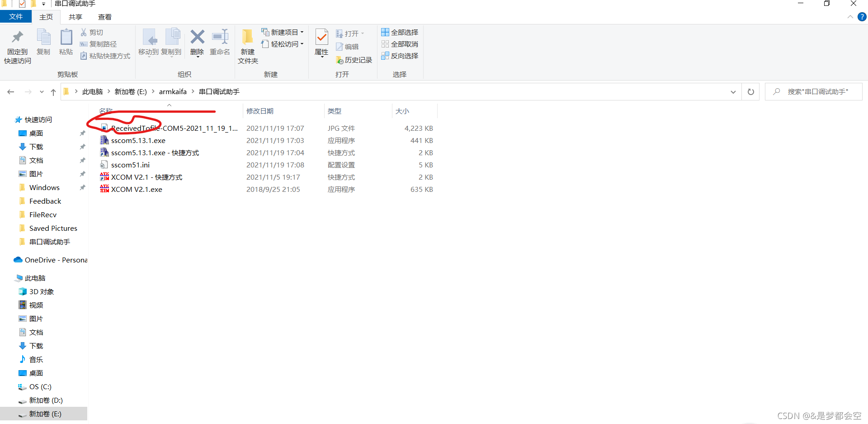Viewport: 868px width, 424px height.
Task: Click History (历史记录) ribbon item
Action: click(x=354, y=60)
